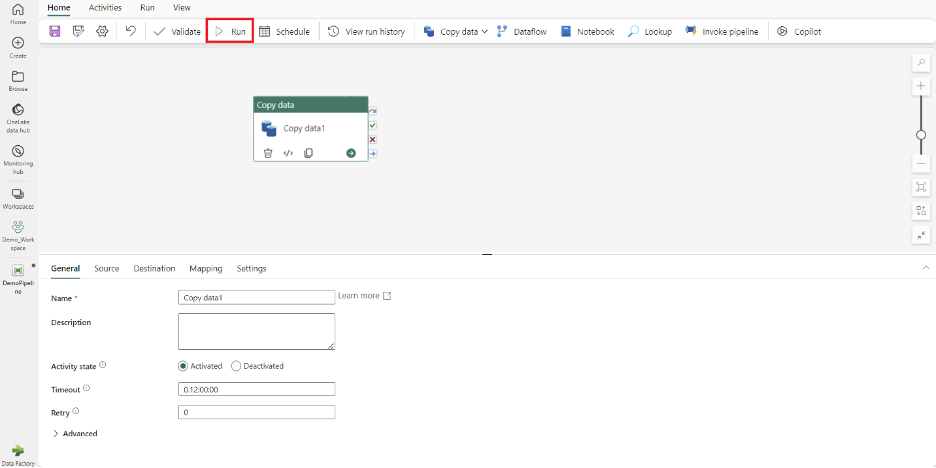
Task: Delete the Copy data1 activity
Action: tap(268, 153)
